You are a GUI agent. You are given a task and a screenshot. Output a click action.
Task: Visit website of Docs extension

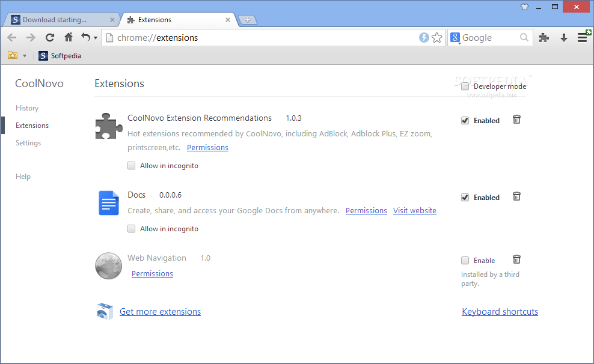[x=414, y=211]
